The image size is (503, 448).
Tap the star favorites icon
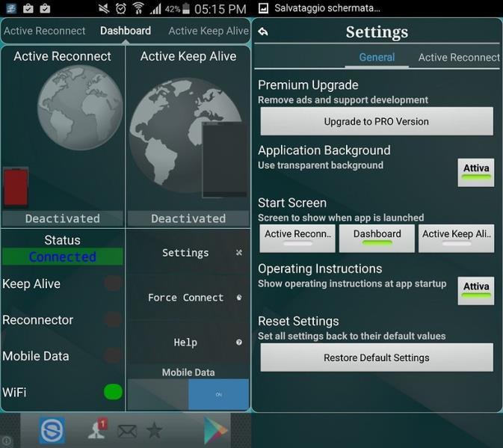pyautogui.click(x=154, y=430)
